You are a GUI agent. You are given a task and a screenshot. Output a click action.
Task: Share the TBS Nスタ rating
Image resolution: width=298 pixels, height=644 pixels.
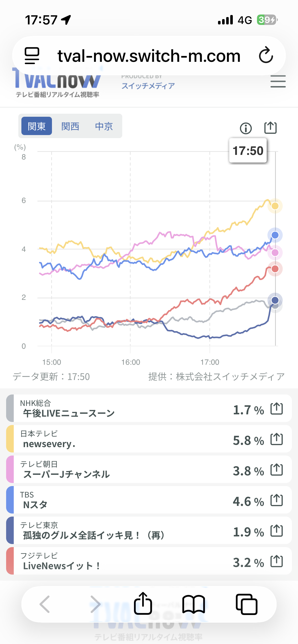coord(277,500)
